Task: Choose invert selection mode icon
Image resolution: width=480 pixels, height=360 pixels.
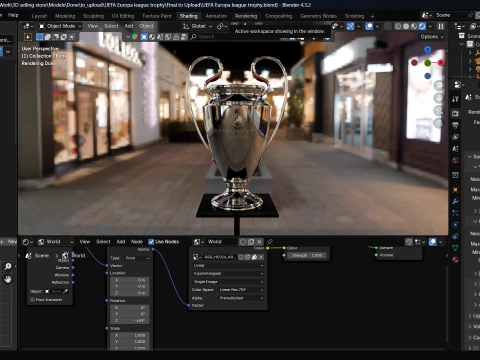Action: tap(64, 37)
